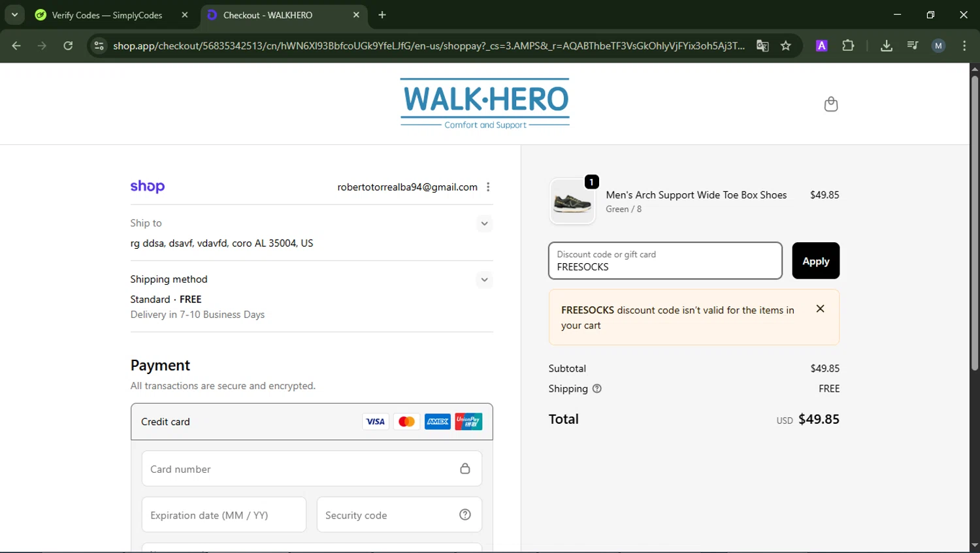Click the page vertical scrollbar thumb
The image size is (980, 553).
click(x=974, y=222)
